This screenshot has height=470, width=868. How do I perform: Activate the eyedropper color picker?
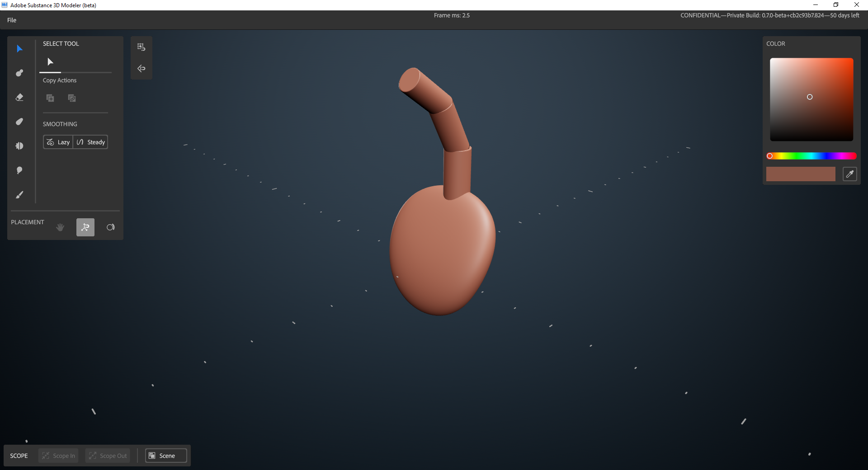(x=850, y=174)
